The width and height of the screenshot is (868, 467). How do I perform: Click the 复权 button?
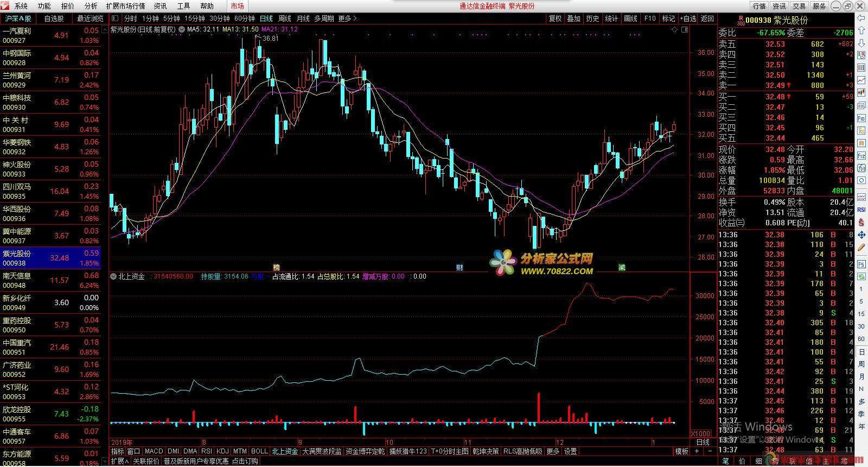coord(555,18)
